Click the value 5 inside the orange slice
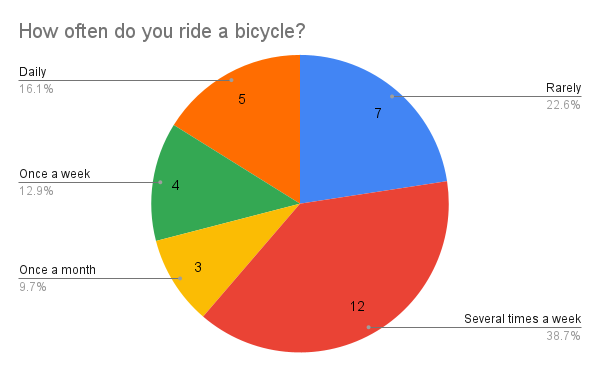Viewport: 600px width, 371px height. 242,99
